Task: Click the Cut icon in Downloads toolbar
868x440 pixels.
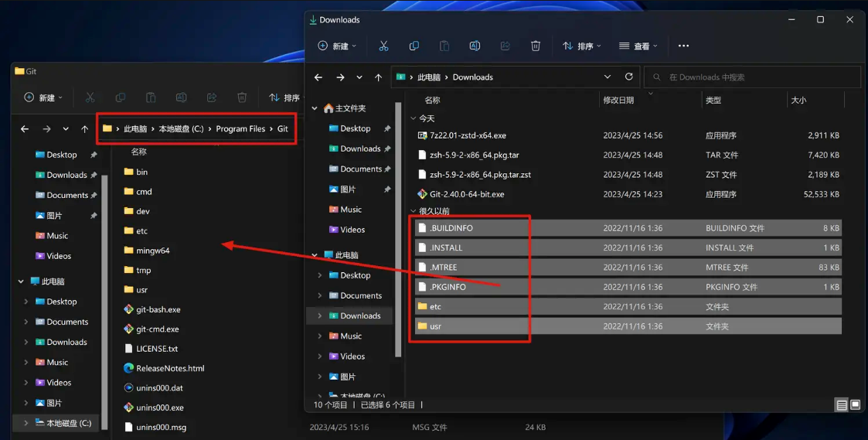Action: 383,46
